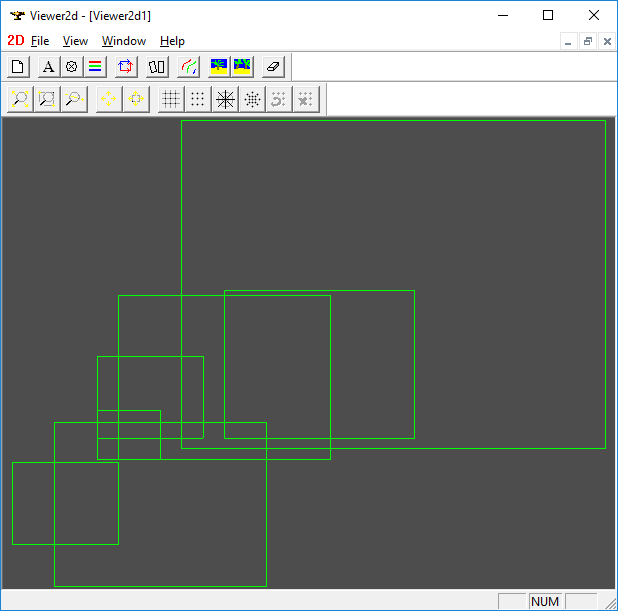Click the red and blue rotated square icon
This screenshot has width=618, height=611.
tap(126, 67)
